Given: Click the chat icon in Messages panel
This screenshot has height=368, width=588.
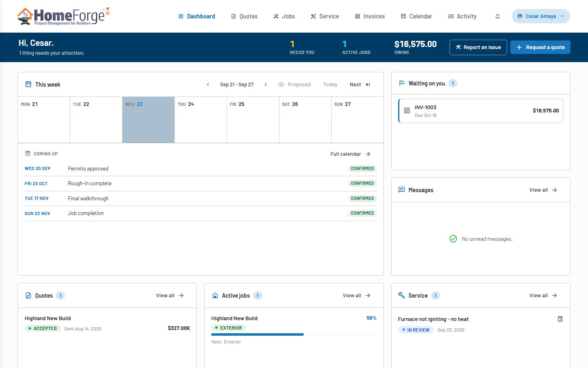Looking at the screenshot, I should 401,190.
